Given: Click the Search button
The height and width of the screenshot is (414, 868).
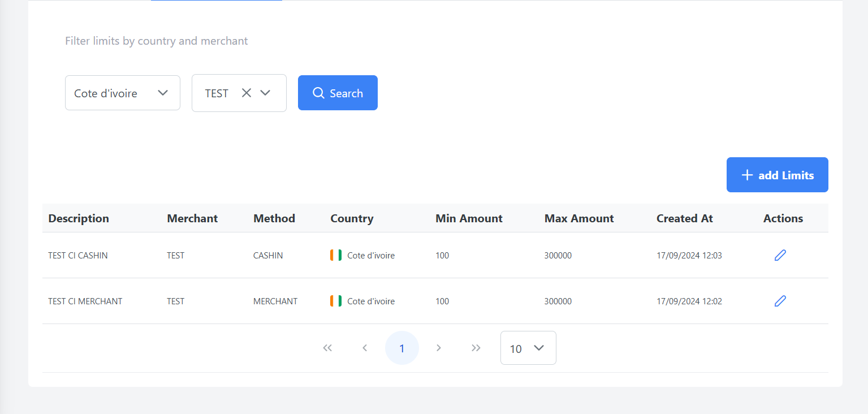Looking at the screenshot, I should pos(338,93).
